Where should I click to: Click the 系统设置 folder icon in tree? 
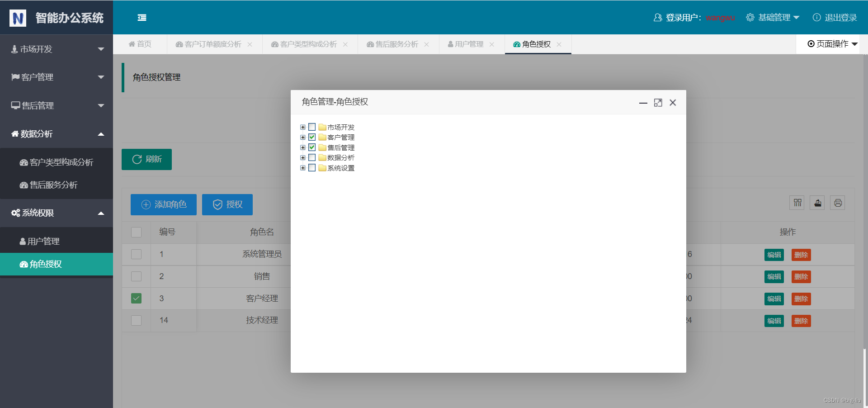[x=322, y=168]
